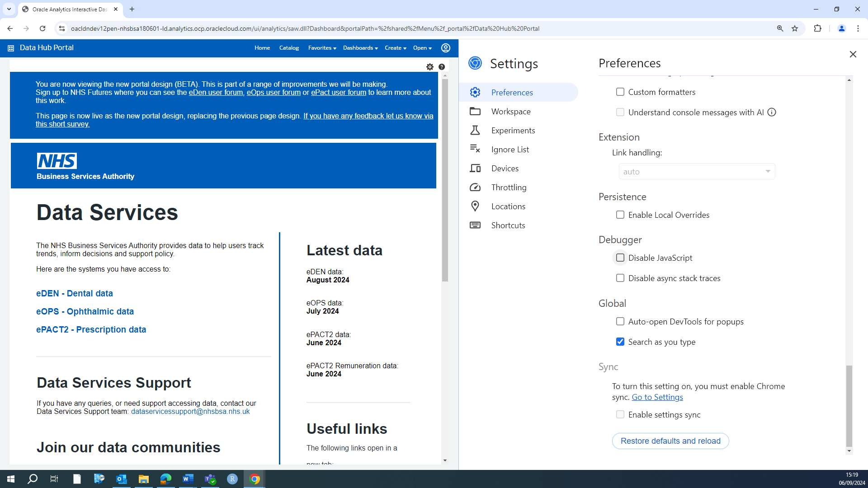Enable the Custom formatters checkbox

tap(620, 92)
